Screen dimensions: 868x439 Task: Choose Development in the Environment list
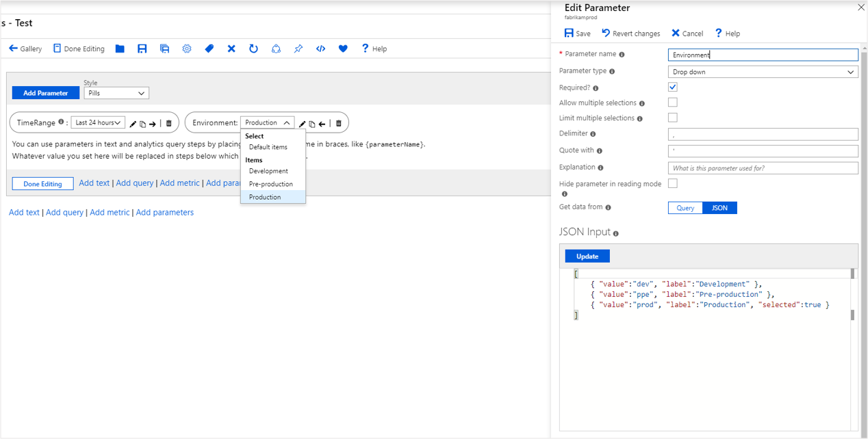tap(268, 171)
